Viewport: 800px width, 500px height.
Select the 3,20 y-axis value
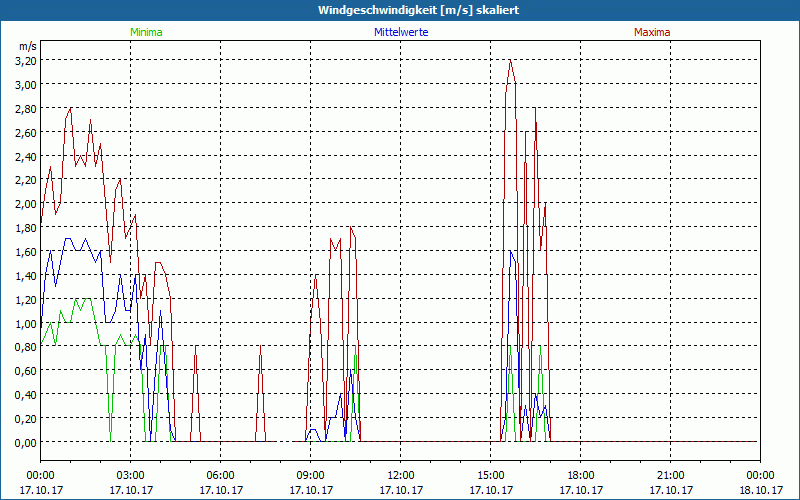[x=25, y=60]
